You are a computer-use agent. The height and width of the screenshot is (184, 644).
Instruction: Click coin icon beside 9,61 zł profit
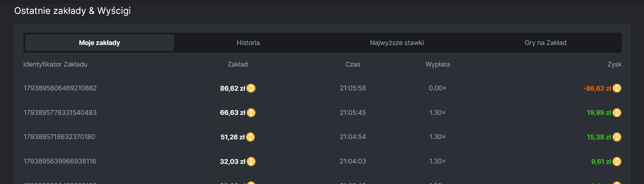coord(617,161)
